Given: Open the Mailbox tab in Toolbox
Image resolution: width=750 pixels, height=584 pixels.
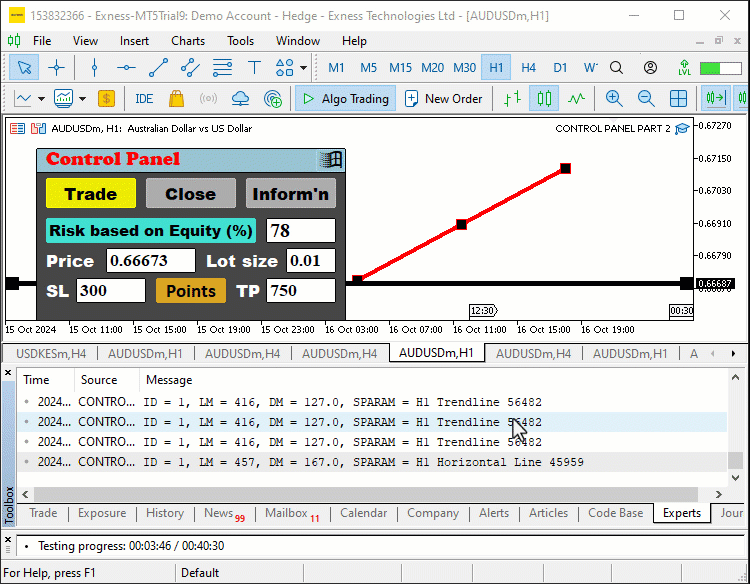Looking at the screenshot, I should [x=292, y=513].
